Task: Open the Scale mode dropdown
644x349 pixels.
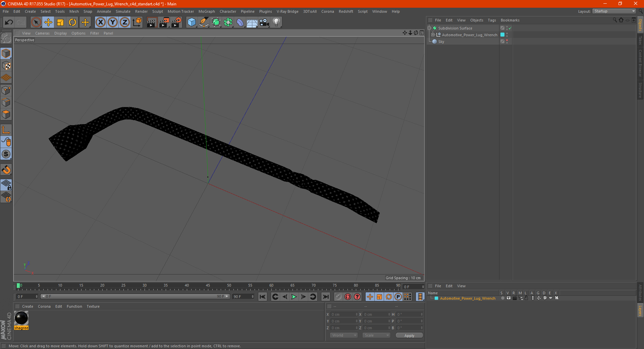Action: click(x=376, y=335)
